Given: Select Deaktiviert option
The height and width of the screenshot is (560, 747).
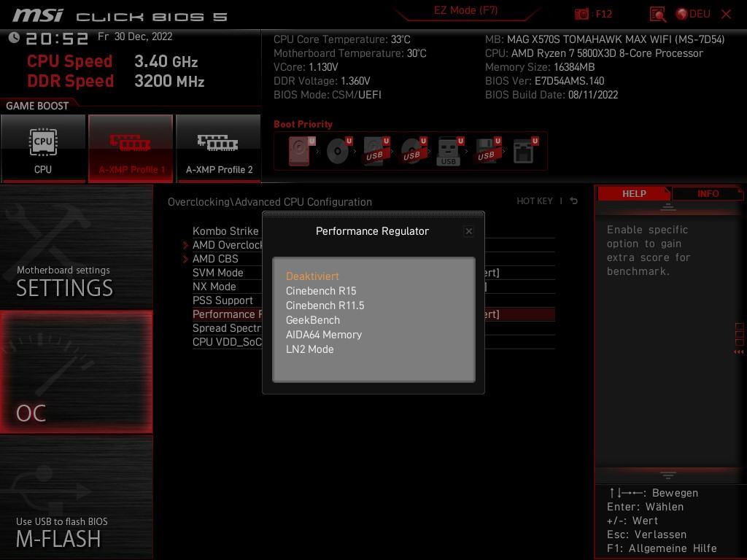Looking at the screenshot, I should 312,276.
